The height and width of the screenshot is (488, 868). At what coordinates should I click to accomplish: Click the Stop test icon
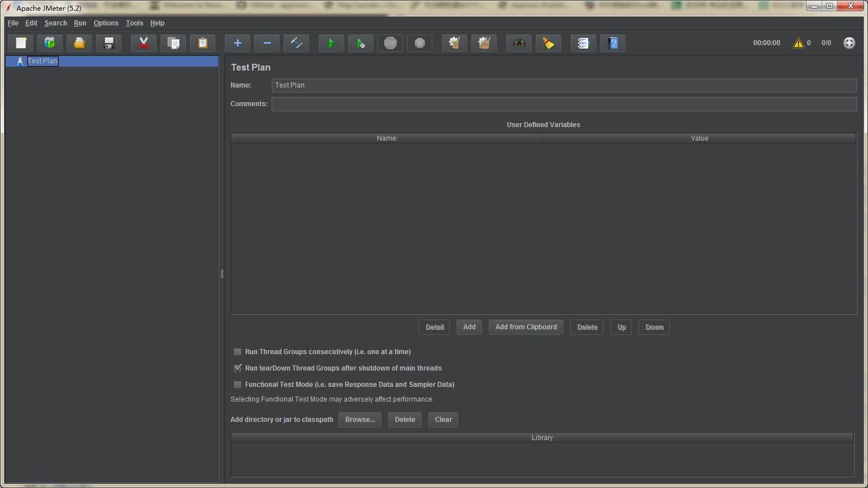[390, 43]
